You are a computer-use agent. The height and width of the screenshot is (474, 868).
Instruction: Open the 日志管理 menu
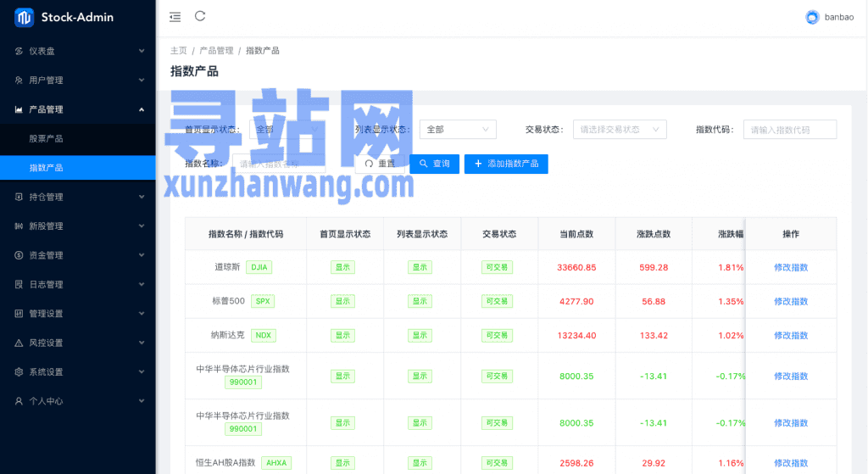(x=77, y=285)
